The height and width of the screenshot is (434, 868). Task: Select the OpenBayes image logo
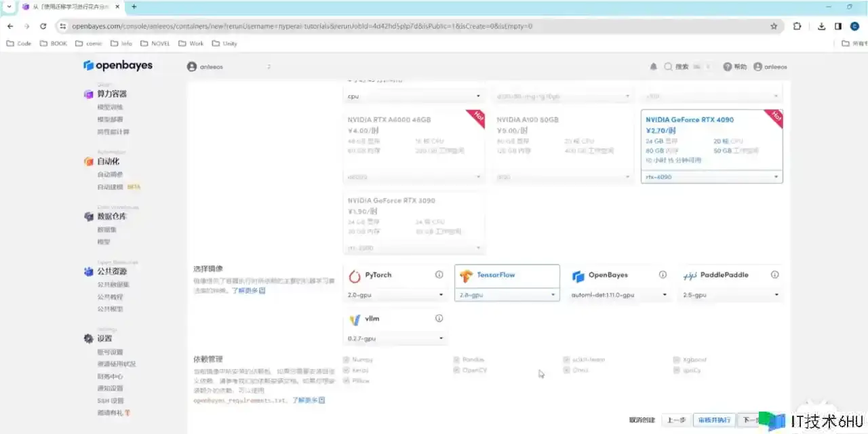tap(578, 276)
